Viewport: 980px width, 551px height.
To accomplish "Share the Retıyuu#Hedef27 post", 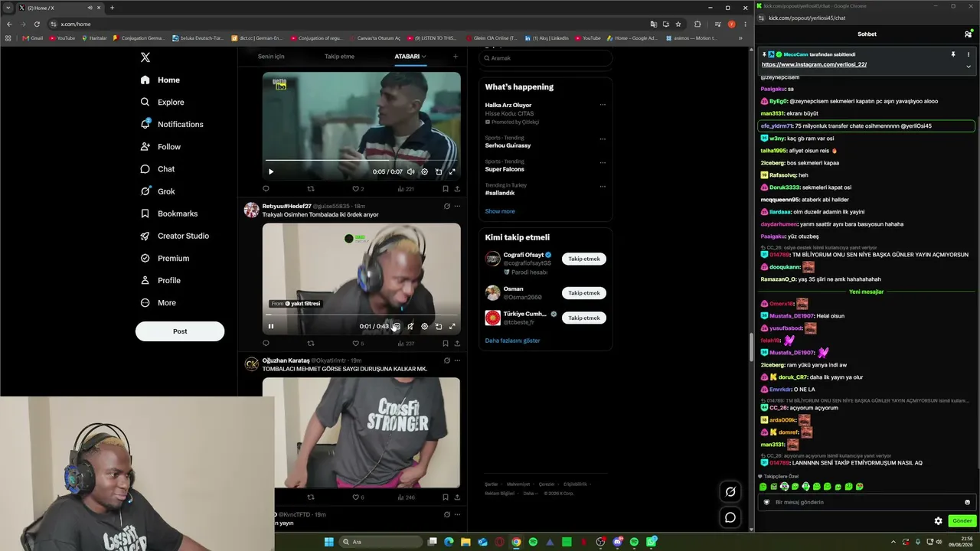I will coord(457,344).
